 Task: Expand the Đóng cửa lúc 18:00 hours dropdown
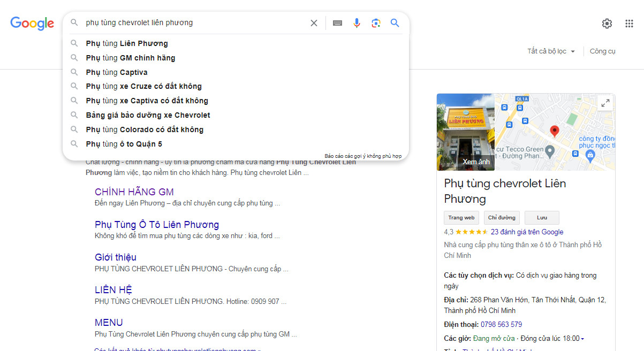click(581, 338)
